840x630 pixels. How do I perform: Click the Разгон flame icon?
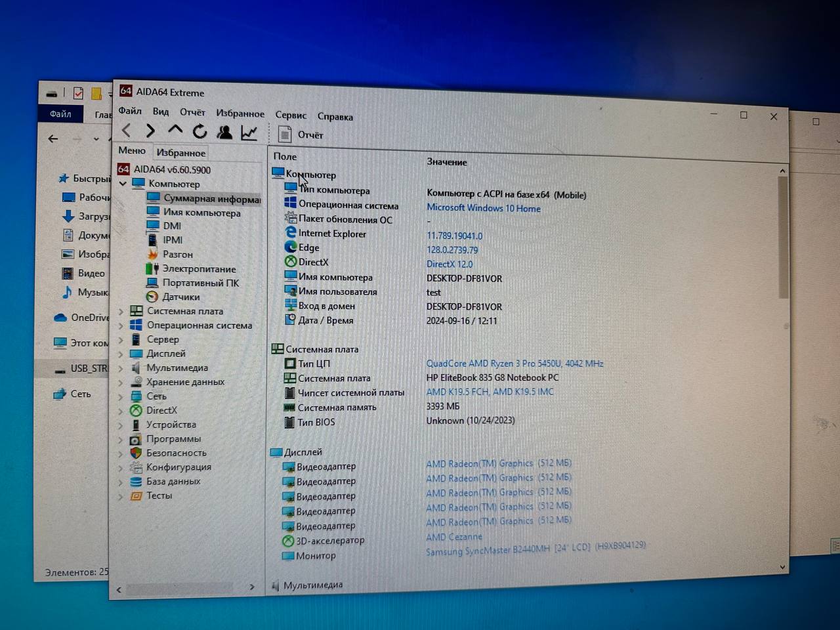click(x=152, y=254)
